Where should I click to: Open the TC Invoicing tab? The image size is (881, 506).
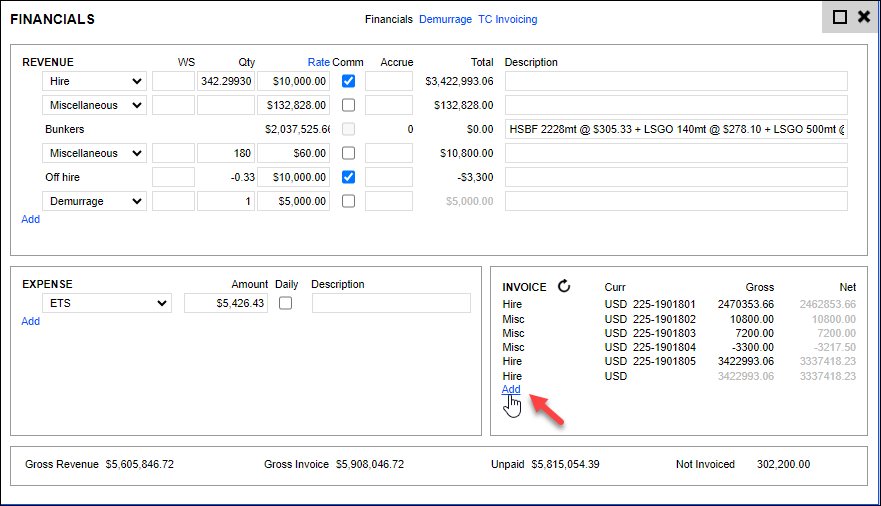[x=507, y=19]
